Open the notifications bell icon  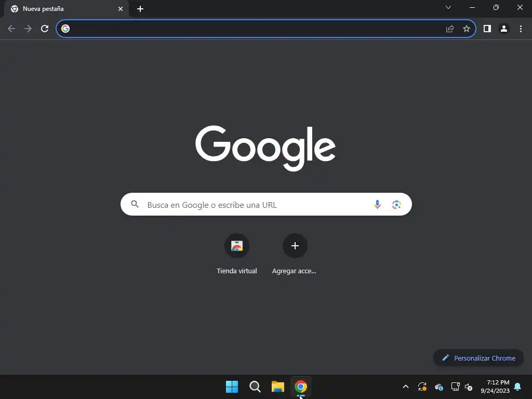click(x=518, y=387)
